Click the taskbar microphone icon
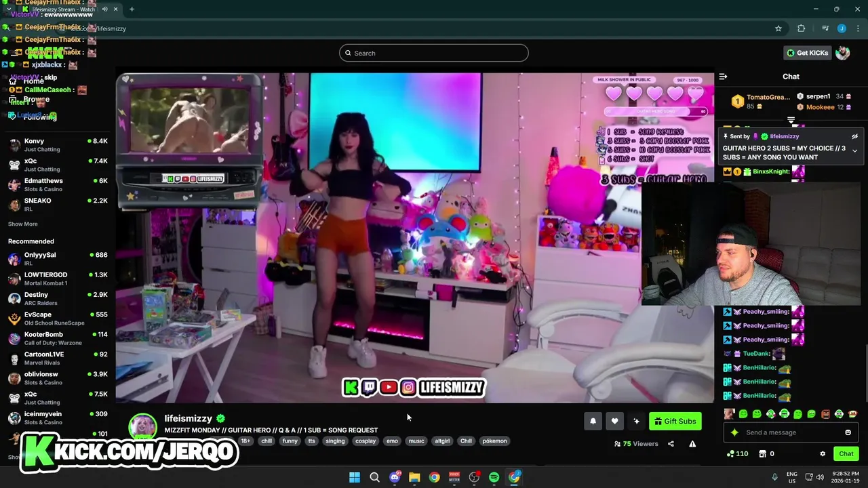 point(774,477)
